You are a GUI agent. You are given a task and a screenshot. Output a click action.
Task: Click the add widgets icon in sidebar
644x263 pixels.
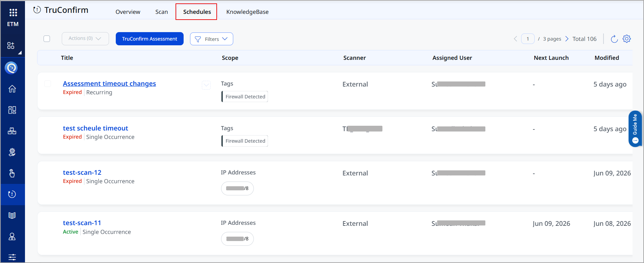pos(11,45)
